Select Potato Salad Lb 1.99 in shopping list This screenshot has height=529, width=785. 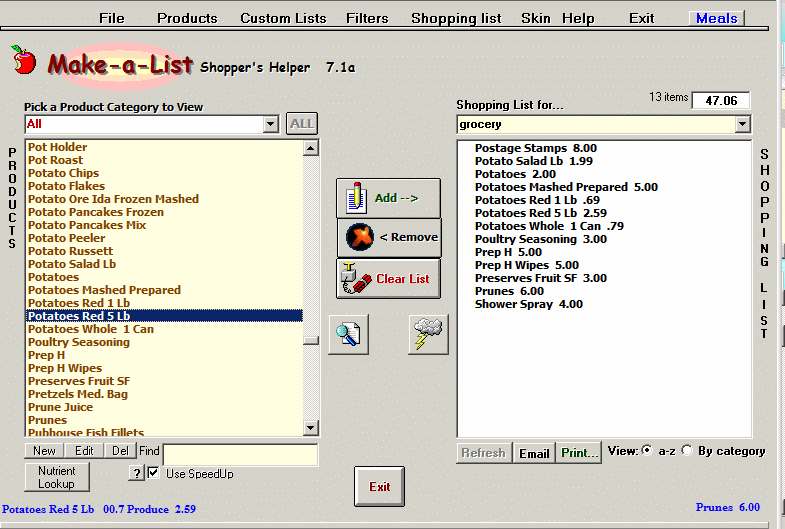point(534,161)
